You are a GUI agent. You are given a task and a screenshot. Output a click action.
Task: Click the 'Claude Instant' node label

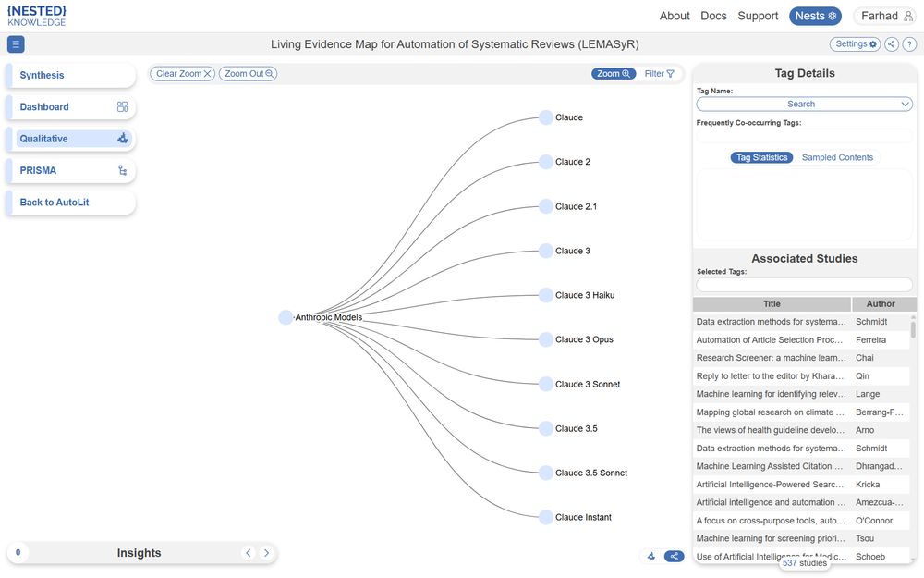[583, 517]
